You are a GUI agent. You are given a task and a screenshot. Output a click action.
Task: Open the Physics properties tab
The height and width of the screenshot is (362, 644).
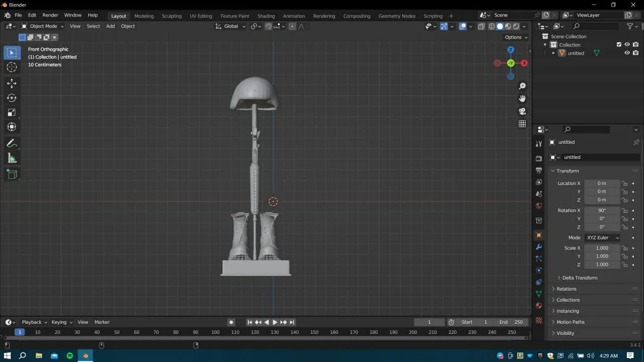(x=539, y=270)
